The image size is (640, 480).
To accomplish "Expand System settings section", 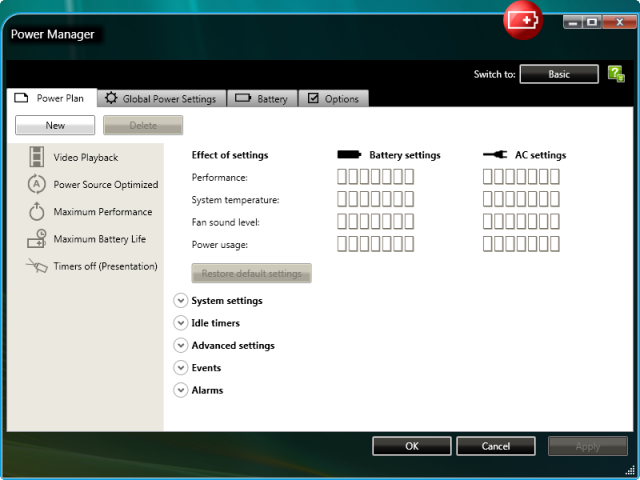I will 180,300.
